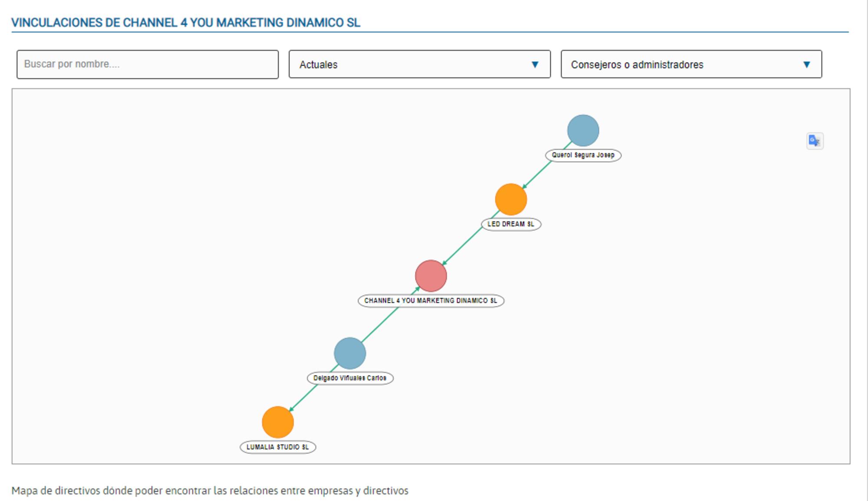
Task: Click the edge linking Querol Segura to LED DREAM
Action: pyautogui.click(x=537, y=174)
